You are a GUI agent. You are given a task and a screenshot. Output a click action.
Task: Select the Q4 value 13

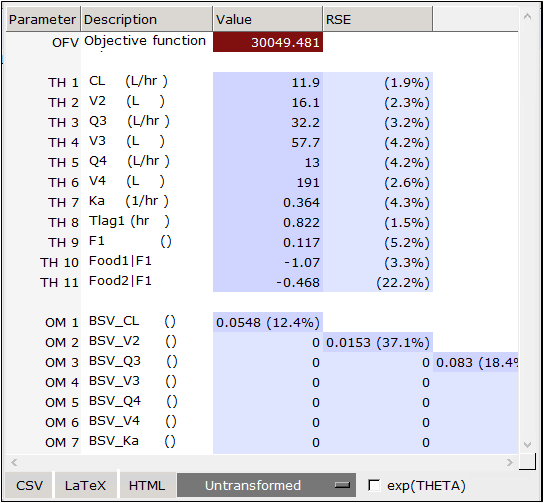pos(268,162)
